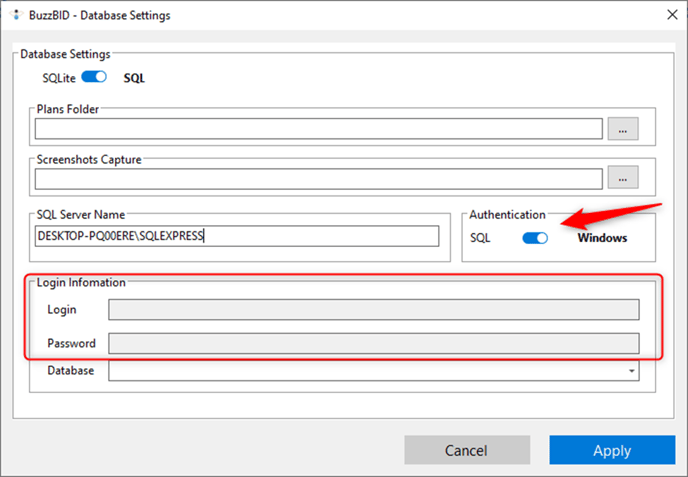Expand the Database dropdown arrow
This screenshot has width=688, height=477.
pos(631,371)
